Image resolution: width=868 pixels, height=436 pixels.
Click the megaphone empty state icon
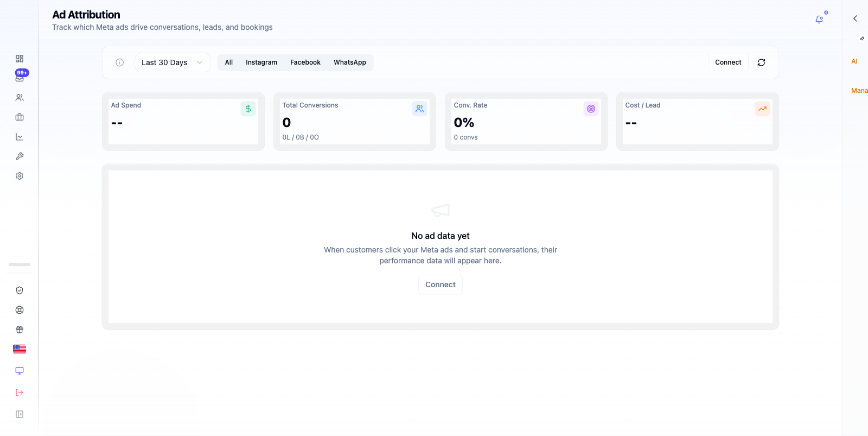point(441,210)
